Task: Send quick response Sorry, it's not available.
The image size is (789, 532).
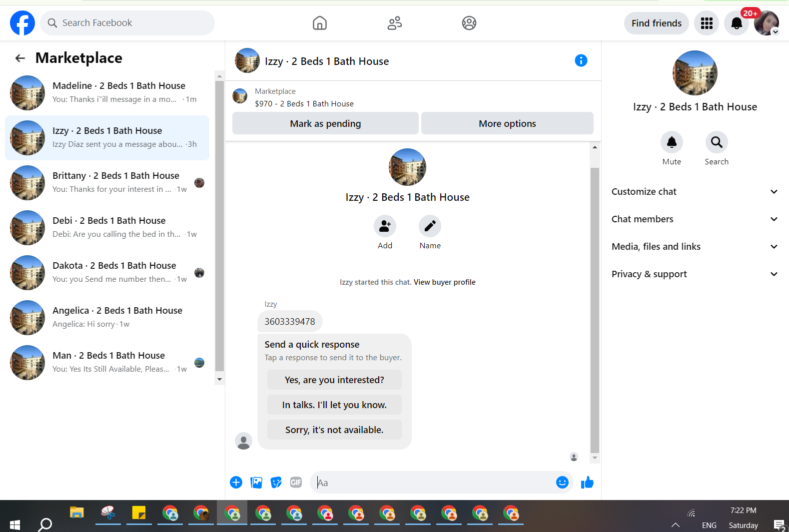Action: point(334,430)
